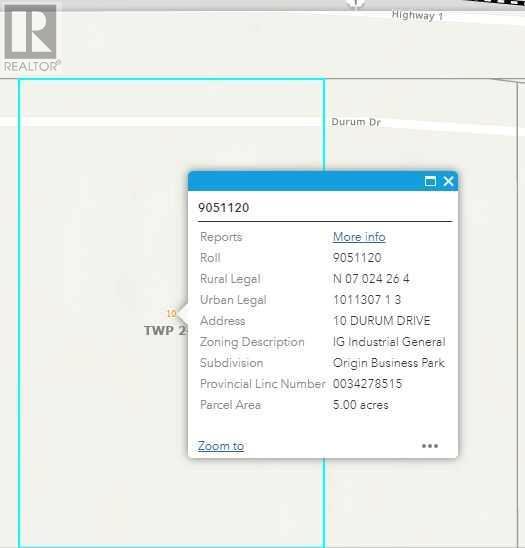Click the popup title 9051120
Screen dimensions: 525x548
tap(223, 208)
